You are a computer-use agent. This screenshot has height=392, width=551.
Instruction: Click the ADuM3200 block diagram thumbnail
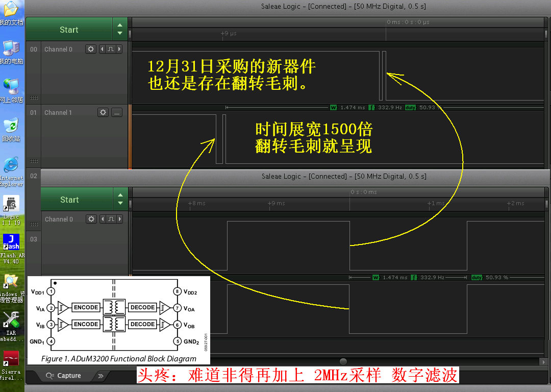click(119, 320)
